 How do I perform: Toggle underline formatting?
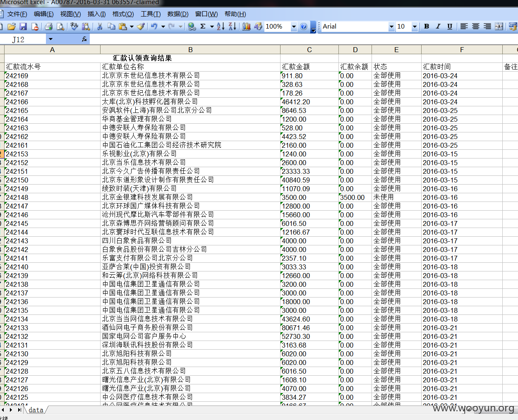pos(450,26)
